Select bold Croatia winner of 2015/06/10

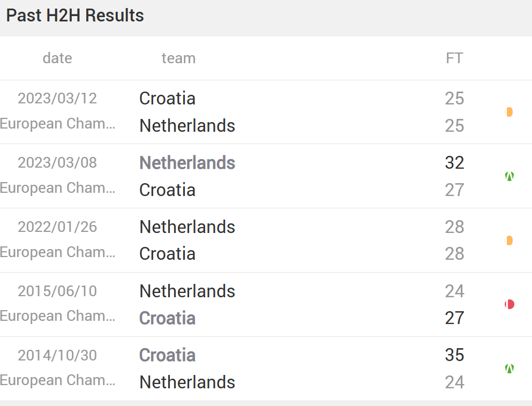167,318
